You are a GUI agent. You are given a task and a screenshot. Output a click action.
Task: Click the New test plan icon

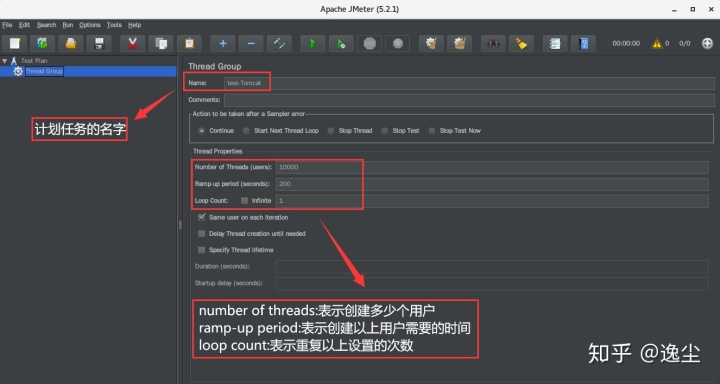[x=15, y=44]
